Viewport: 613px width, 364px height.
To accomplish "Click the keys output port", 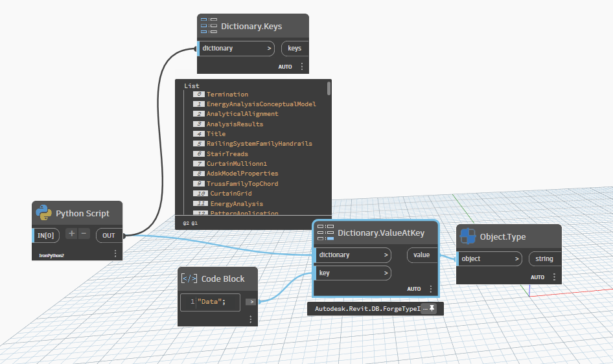I will coord(295,49).
